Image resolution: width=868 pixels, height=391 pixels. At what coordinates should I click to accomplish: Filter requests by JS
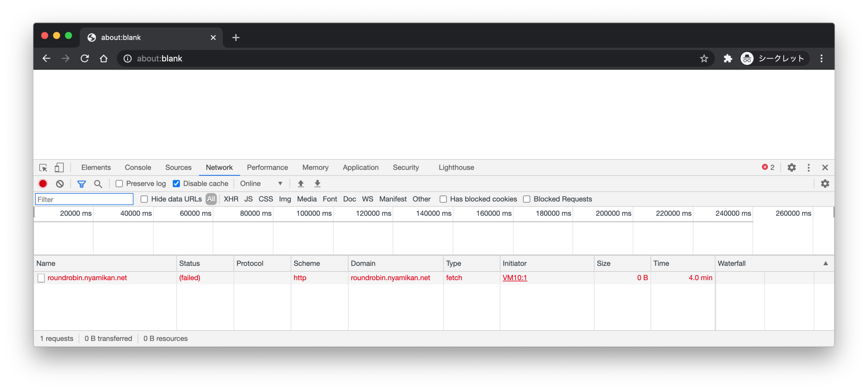[248, 199]
